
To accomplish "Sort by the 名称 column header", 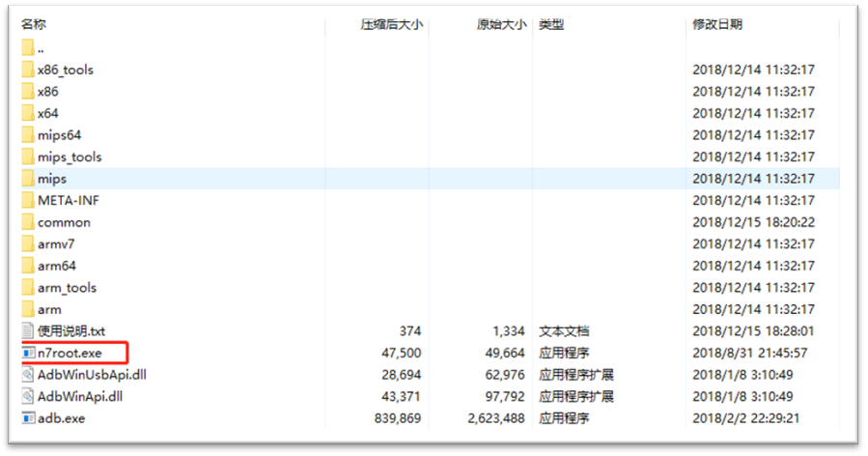I will coord(34,24).
